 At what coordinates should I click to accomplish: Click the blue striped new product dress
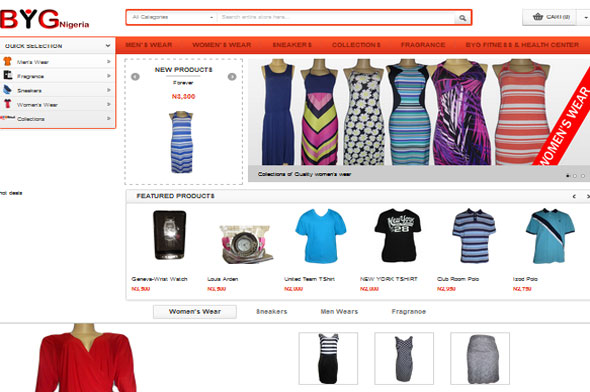(182, 142)
